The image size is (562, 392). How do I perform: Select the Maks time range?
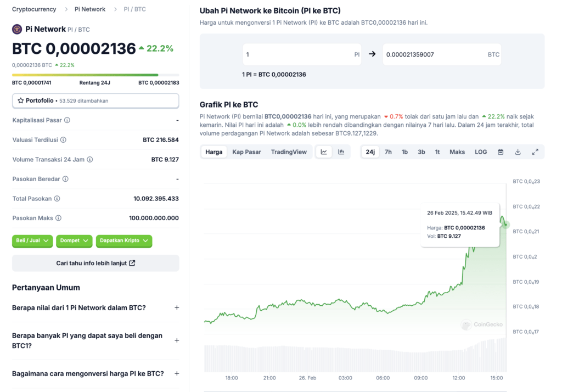point(457,152)
